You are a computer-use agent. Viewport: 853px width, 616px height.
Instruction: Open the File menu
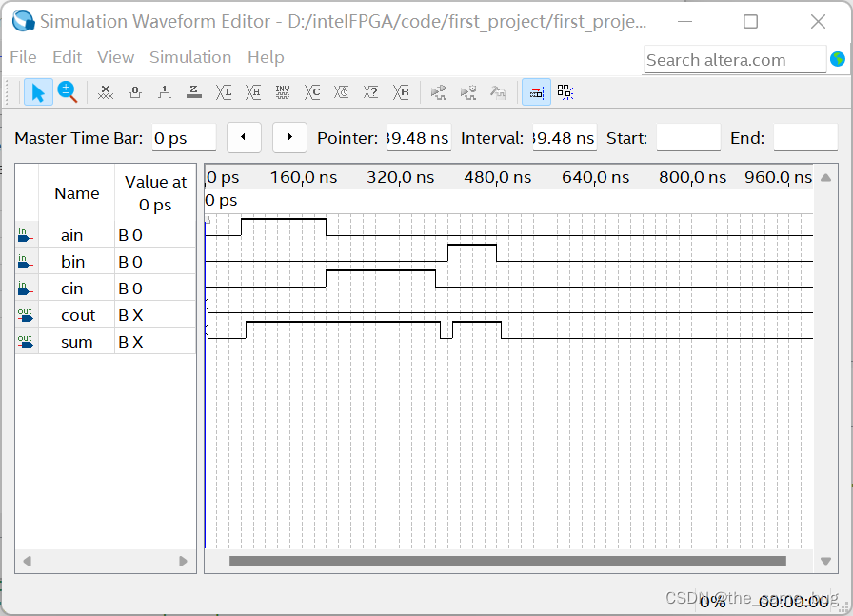[x=24, y=57]
